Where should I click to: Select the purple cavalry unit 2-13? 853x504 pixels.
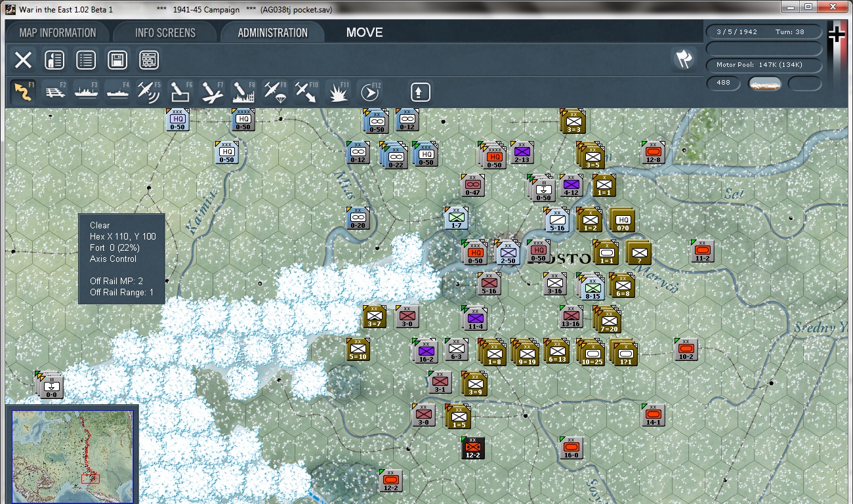[522, 153]
